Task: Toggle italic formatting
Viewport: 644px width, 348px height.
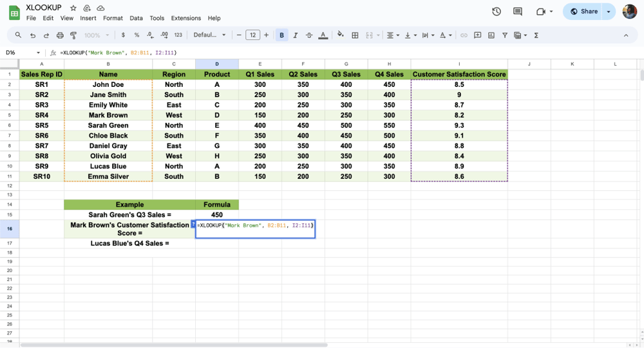Action: (296, 35)
